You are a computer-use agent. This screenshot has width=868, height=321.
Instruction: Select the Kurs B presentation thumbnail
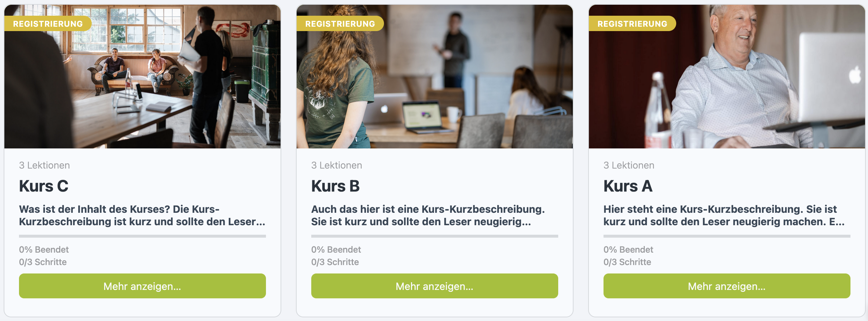pyautogui.click(x=435, y=76)
